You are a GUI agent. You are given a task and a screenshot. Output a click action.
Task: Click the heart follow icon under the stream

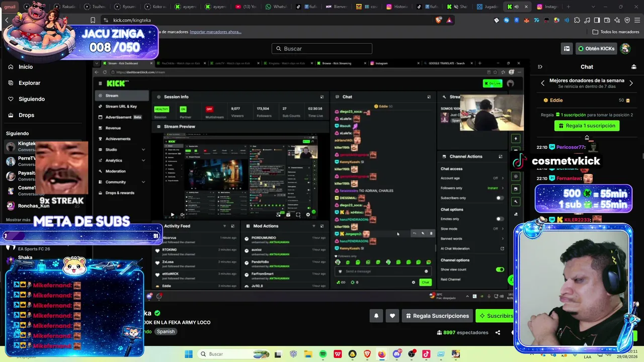tap(392, 316)
